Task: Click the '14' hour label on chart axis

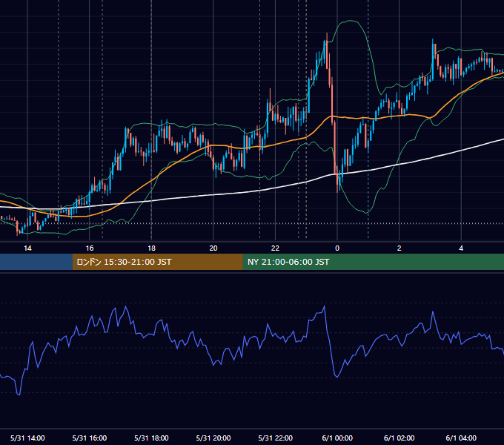Action: pyautogui.click(x=27, y=248)
